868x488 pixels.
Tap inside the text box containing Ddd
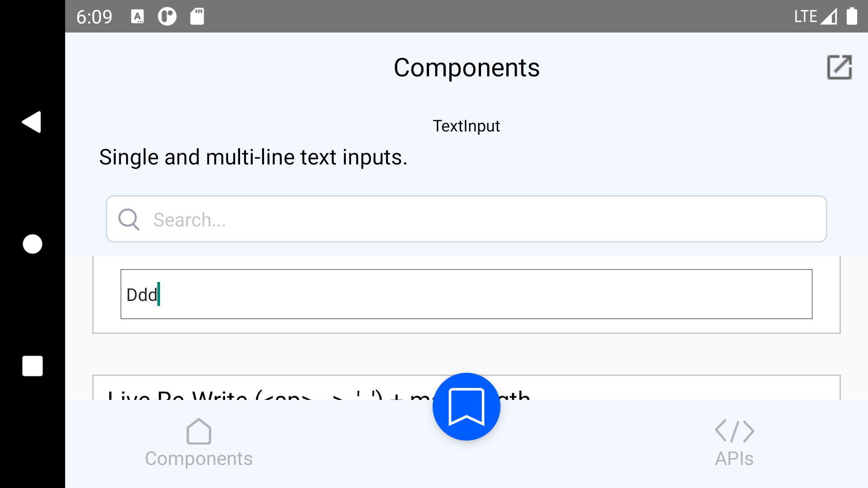[x=466, y=294]
